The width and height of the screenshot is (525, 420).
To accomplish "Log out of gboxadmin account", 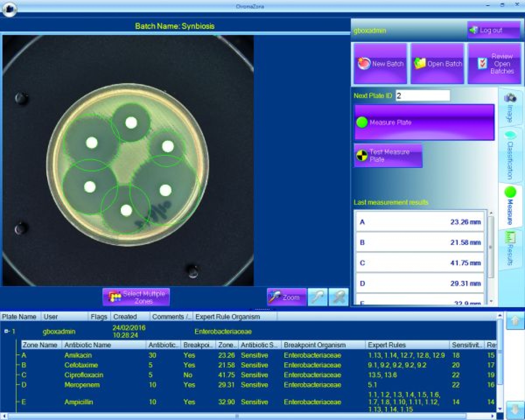I will click(493, 30).
